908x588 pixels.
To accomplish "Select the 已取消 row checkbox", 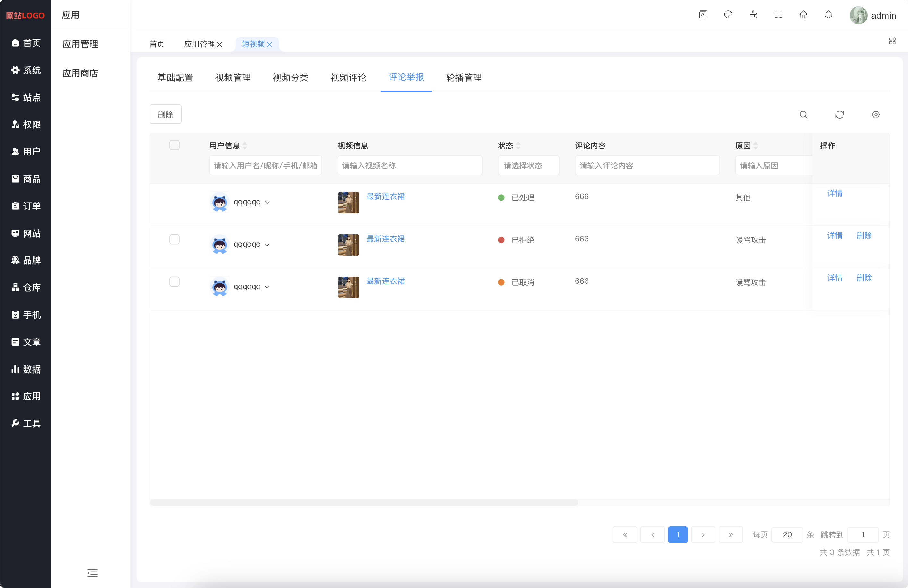I will 174,282.
